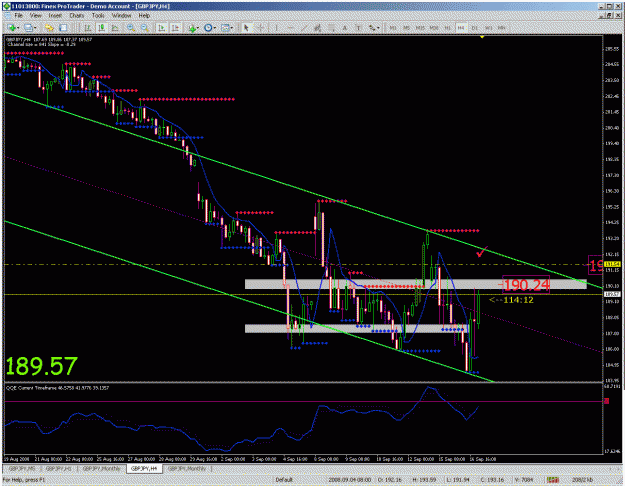
Task: Open a New Chart with the green plus icon
Action: point(12,28)
